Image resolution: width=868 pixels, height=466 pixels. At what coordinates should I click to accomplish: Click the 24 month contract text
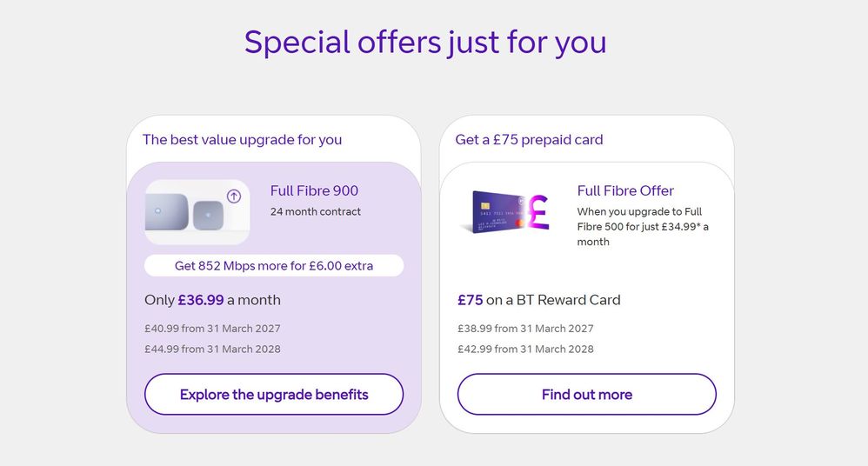[x=316, y=211]
